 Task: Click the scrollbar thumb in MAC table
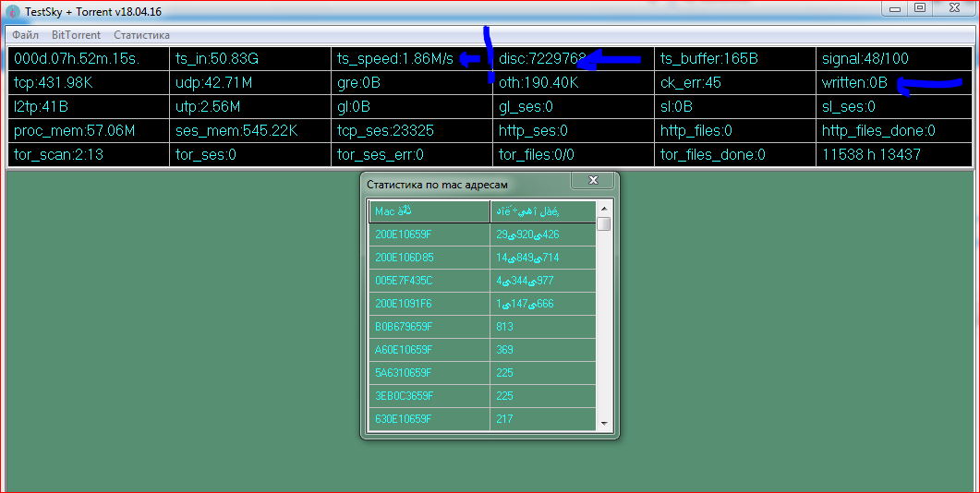coord(603,223)
